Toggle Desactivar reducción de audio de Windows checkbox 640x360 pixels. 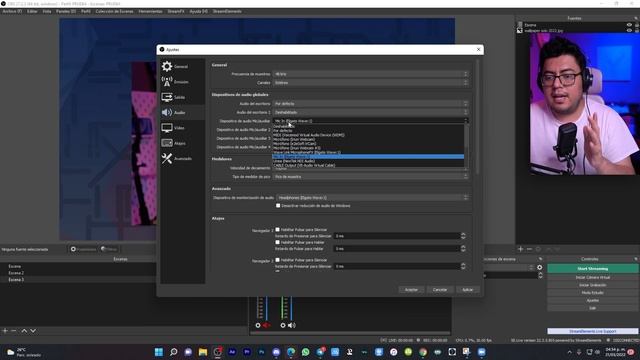[x=278, y=206]
